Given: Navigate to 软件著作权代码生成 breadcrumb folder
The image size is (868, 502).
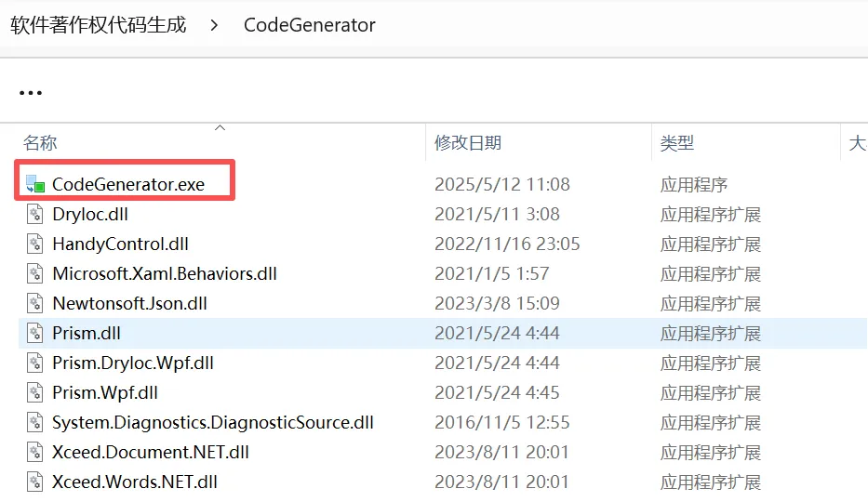Looking at the screenshot, I should click(99, 25).
